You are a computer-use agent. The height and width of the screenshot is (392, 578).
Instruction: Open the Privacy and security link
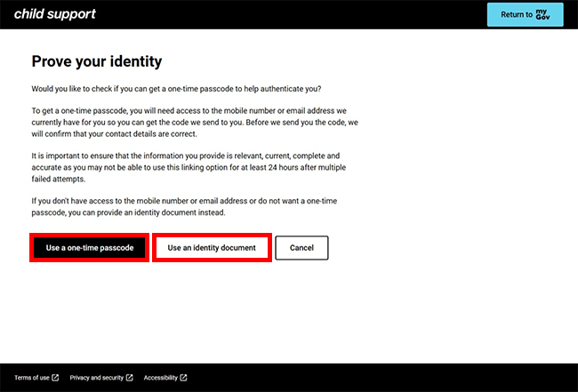[97, 378]
